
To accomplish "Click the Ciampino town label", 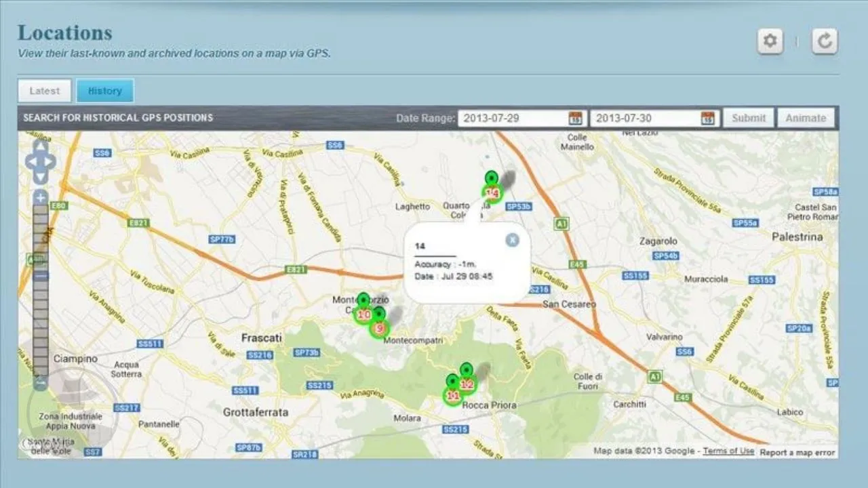I will [x=75, y=359].
